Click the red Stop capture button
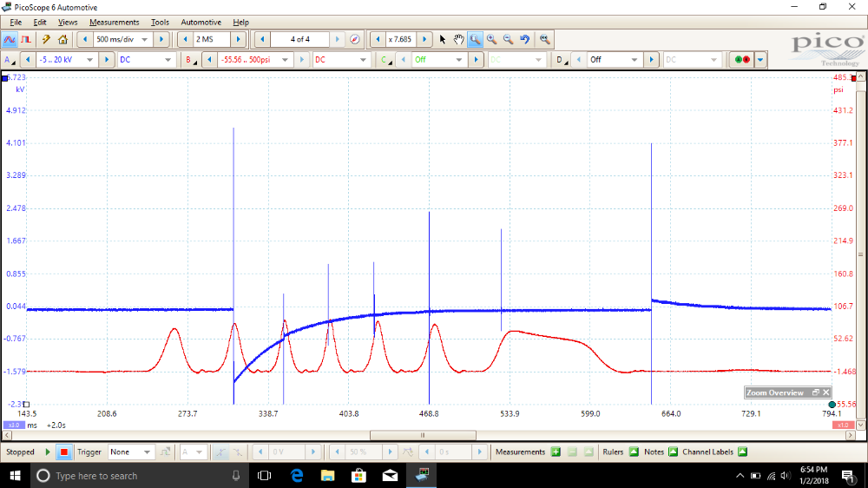Screen dimensions: 868x488 (63, 452)
